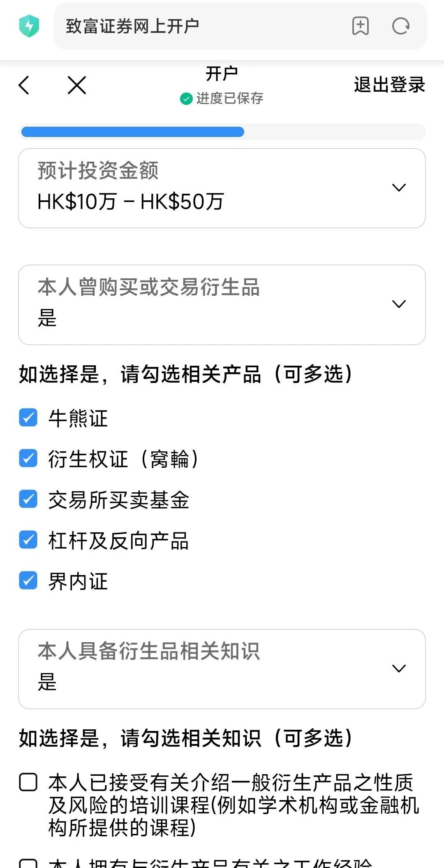Tap the green shield security icon
The image size is (444, 868).
pyautogui.click(x=29, y=26)
